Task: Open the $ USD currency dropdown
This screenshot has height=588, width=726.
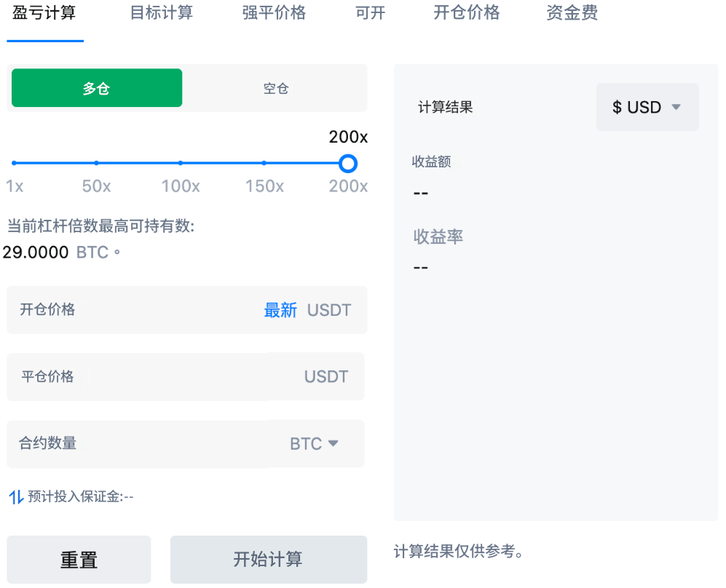Action: 647,107
